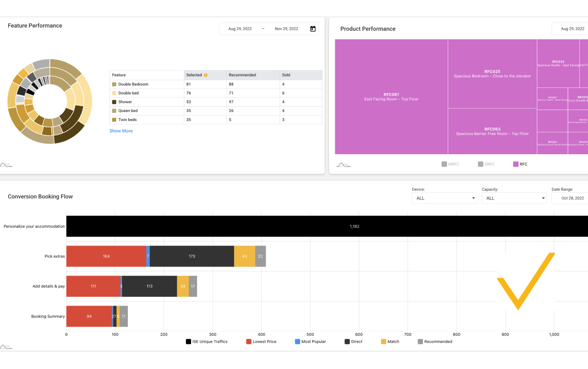This screenshot has height=369, width=588.
Task: Select the Aug 29, 2022 start date in Feature Performance
Action: [240, 29]
